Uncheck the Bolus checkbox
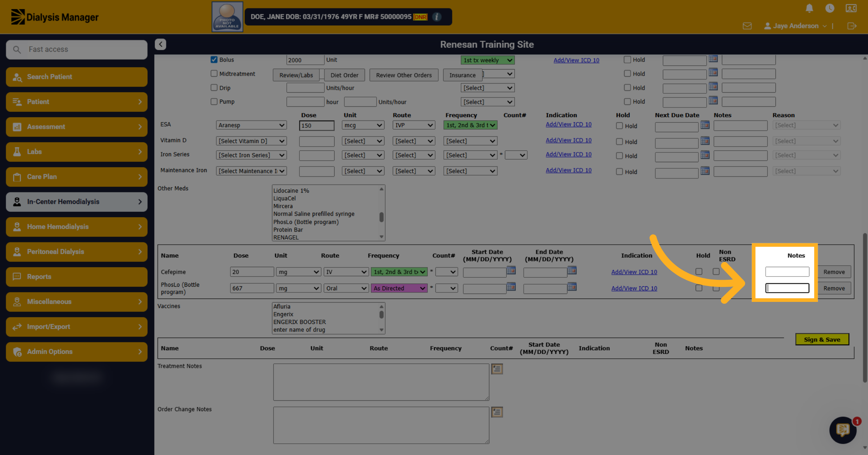This screenshot has height=455, width=868. (214, 59)
